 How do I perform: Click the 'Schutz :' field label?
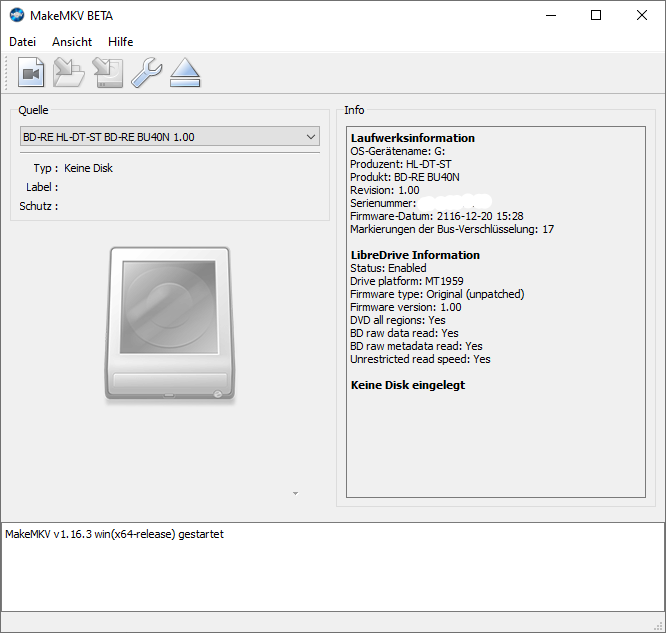(39, 206)
